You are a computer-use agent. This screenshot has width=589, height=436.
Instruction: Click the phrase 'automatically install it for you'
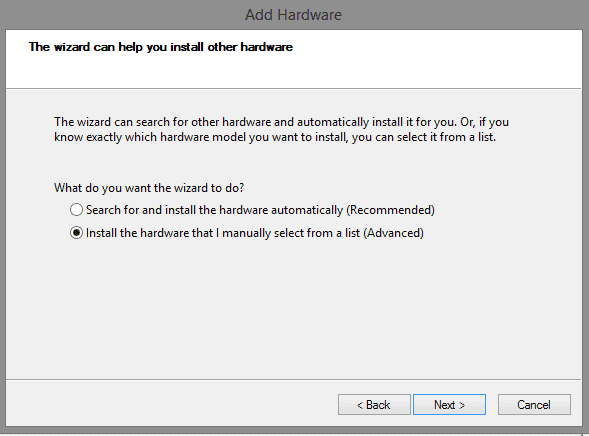(376, 122)
